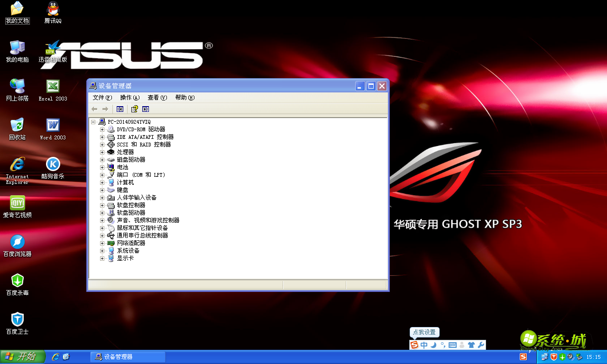
Task: Click the Sogou input keyboard icon
Action: pyautogui.click(x=452, y=345)
